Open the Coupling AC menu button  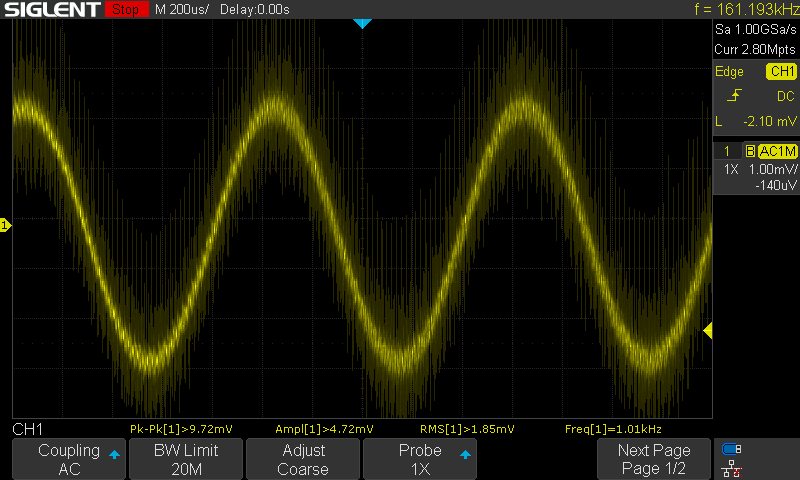click(x=69, y=459)
